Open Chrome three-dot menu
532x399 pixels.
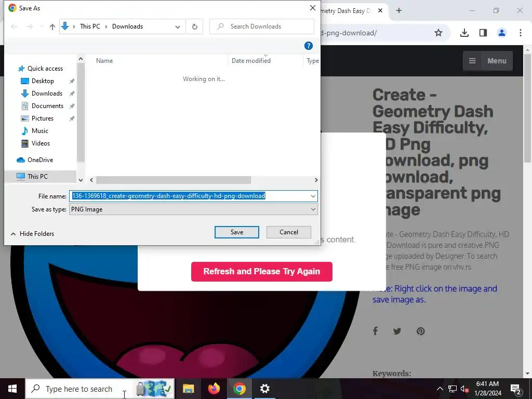[x=521, y=33]
